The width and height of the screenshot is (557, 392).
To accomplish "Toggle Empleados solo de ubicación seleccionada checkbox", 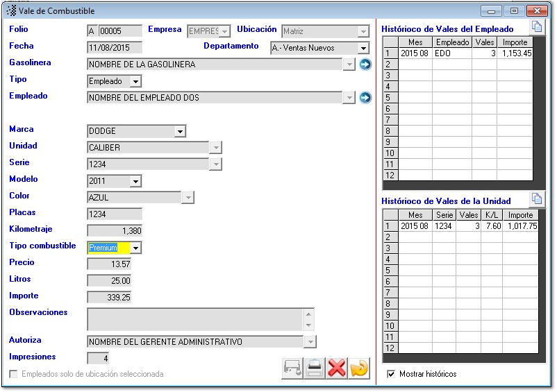I will coord(13,374).
